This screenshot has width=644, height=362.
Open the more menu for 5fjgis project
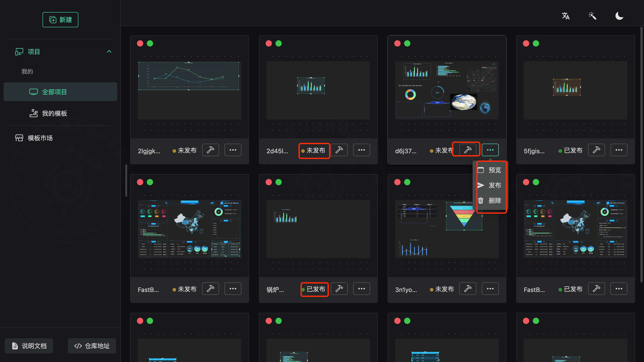click(619, 150)
